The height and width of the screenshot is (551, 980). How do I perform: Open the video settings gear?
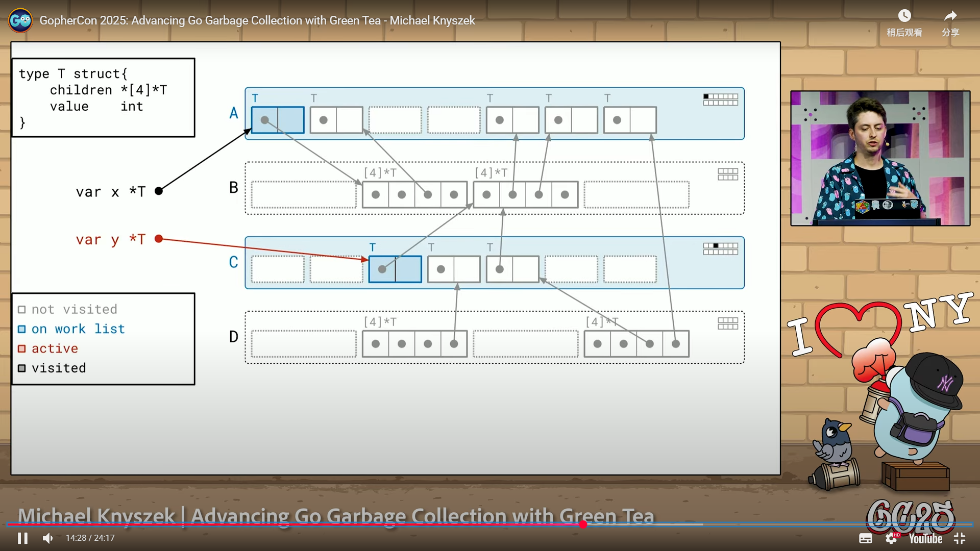point(891,538)
